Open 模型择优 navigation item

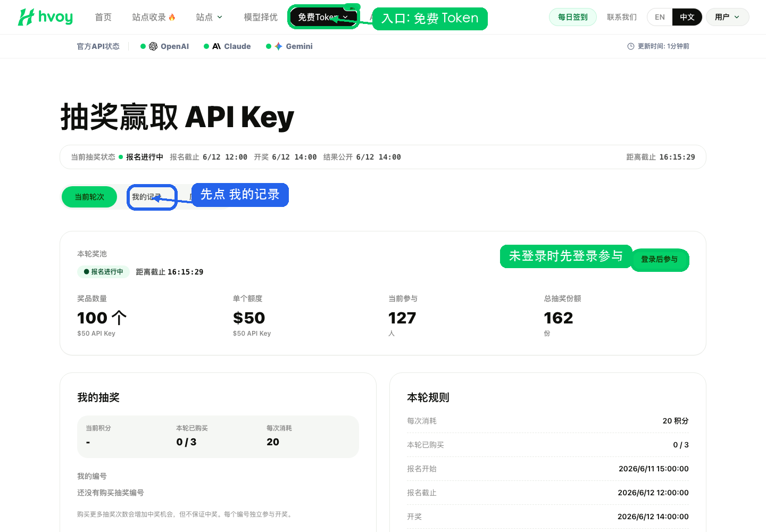[261, 17]
